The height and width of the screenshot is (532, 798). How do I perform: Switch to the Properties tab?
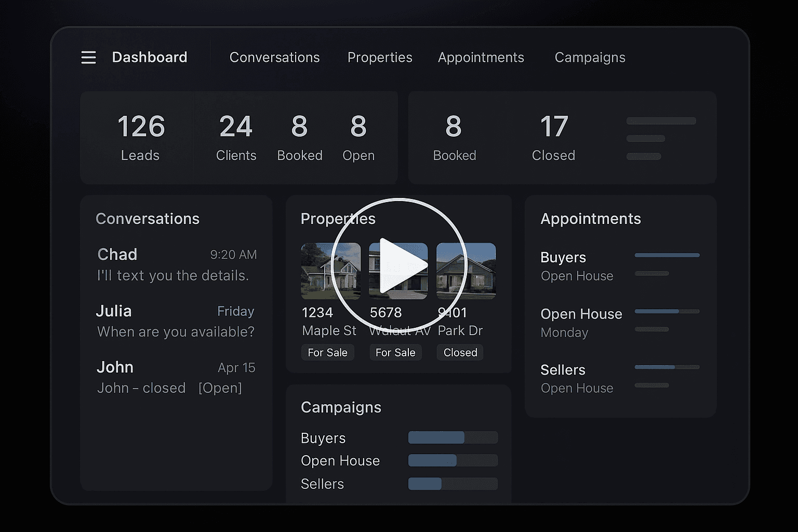click(x=380, y=58)
